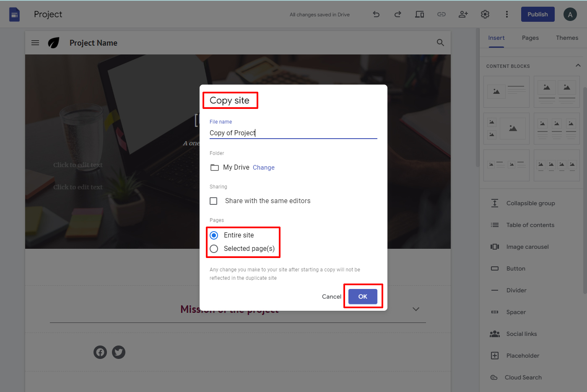Expand the Mission of the project section
The image size is (587, 392).
[416, 309]
